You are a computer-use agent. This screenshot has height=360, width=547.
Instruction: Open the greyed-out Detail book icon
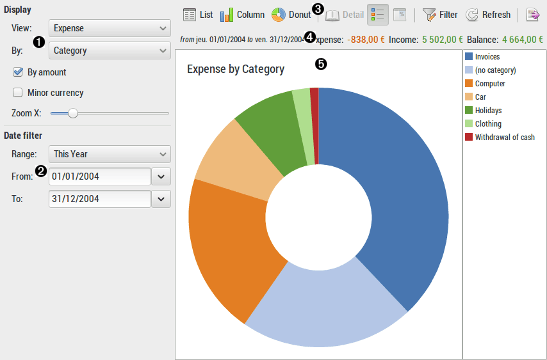pyautogui.click(x=332, y=15)
